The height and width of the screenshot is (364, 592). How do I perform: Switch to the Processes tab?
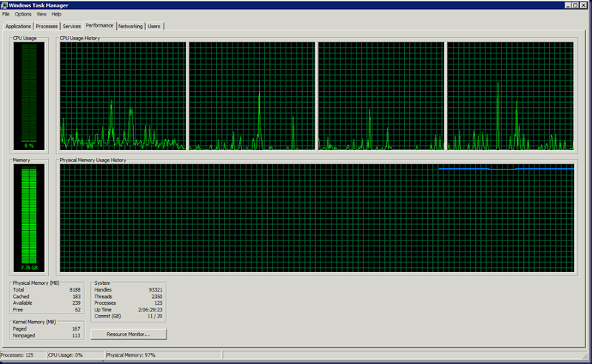click(x=47, y=26)
